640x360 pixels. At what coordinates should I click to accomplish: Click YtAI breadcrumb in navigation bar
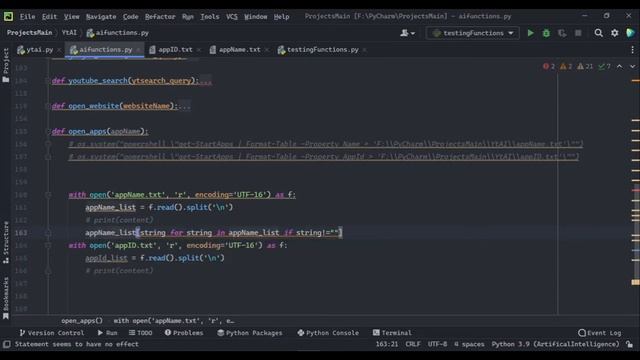point(69,33)
